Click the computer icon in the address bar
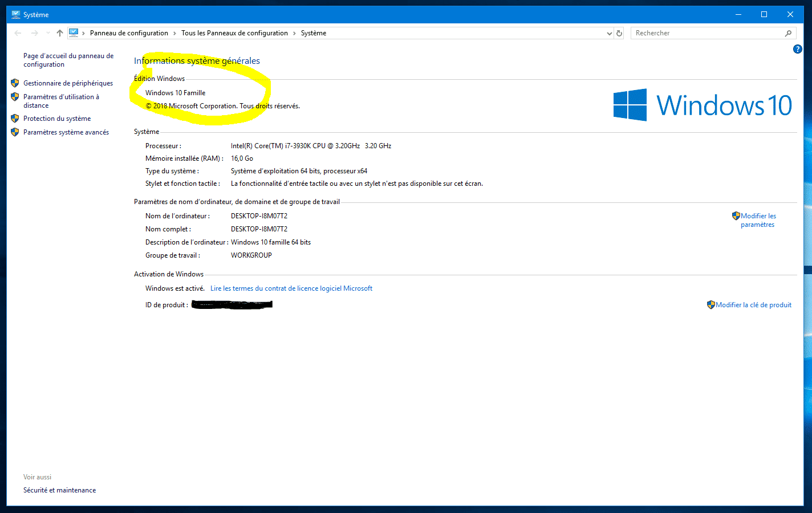Screen dimensions: 812x513 [74, 33]
